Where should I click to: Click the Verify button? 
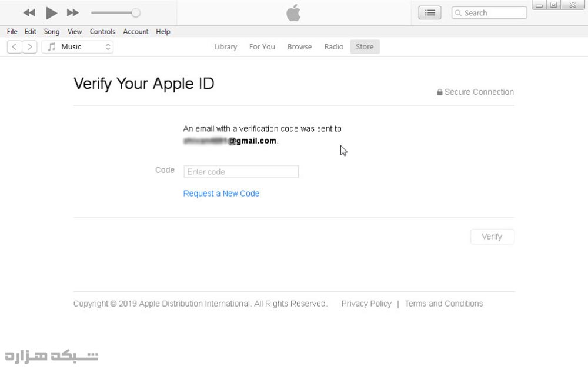click(x=492, y=237)
